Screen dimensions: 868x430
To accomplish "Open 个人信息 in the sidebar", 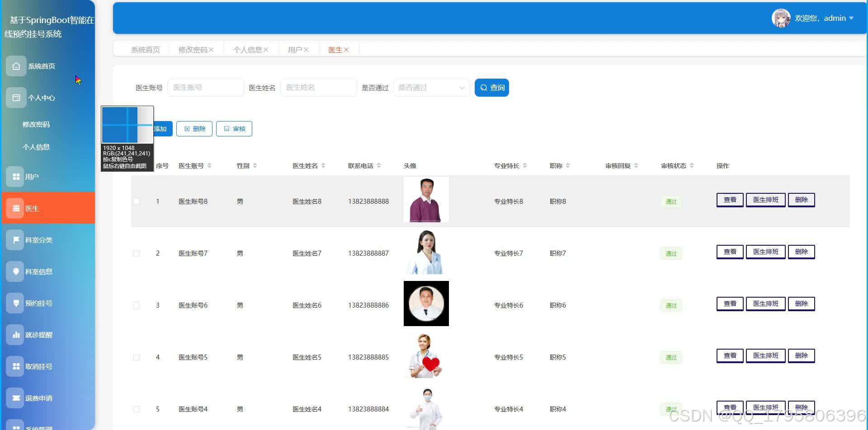I will [x=36, y=147].
